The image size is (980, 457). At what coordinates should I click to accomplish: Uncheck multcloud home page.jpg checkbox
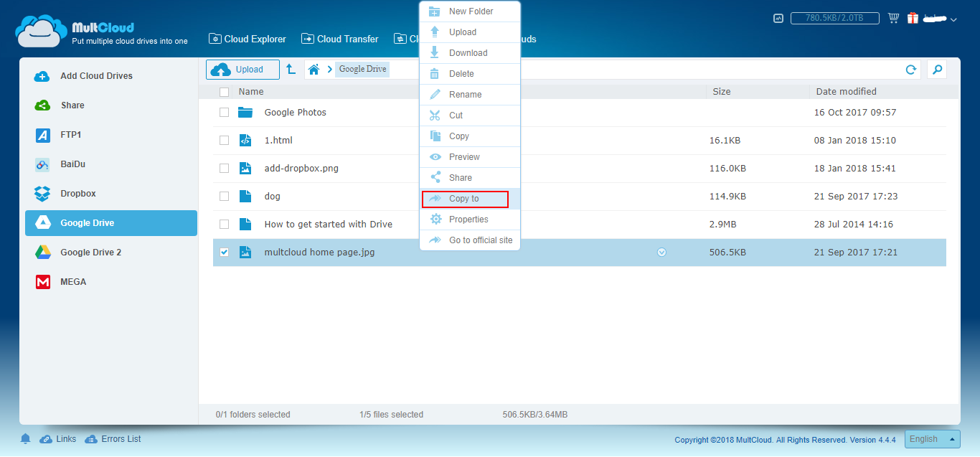pos(224,252)
